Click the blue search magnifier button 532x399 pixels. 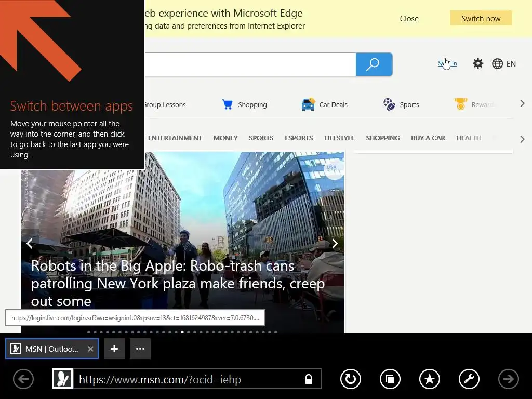[374, 64]
